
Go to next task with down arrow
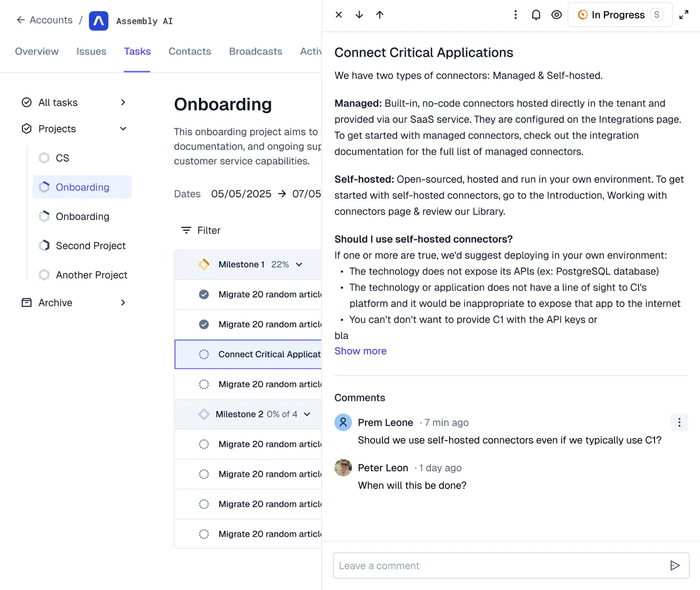pyautogui.click(x=359, y=15)
